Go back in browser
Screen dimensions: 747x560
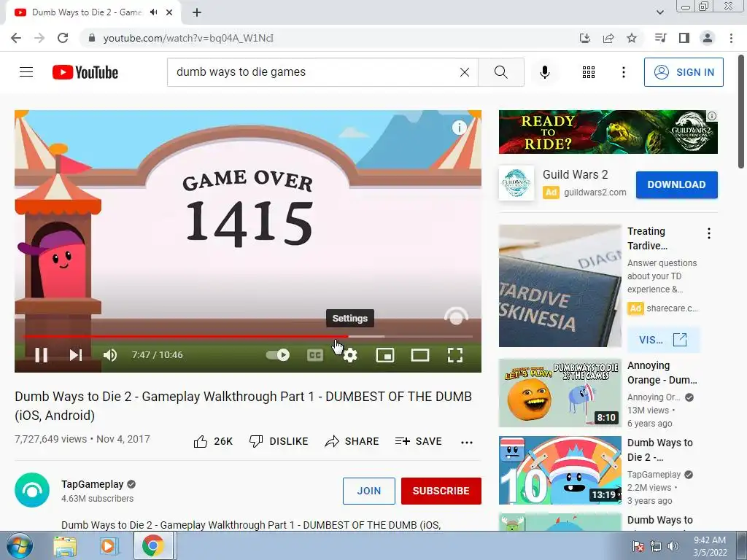tap(16, 38)
